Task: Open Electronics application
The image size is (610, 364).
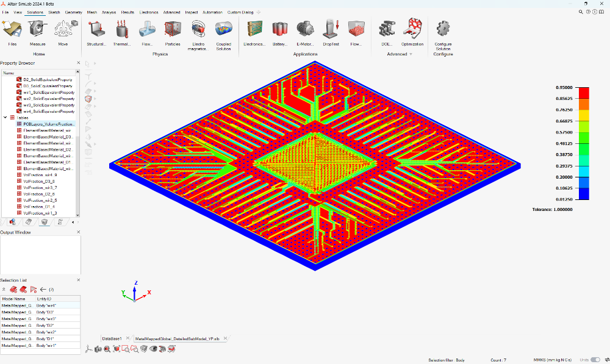Action: coord(254,33)
